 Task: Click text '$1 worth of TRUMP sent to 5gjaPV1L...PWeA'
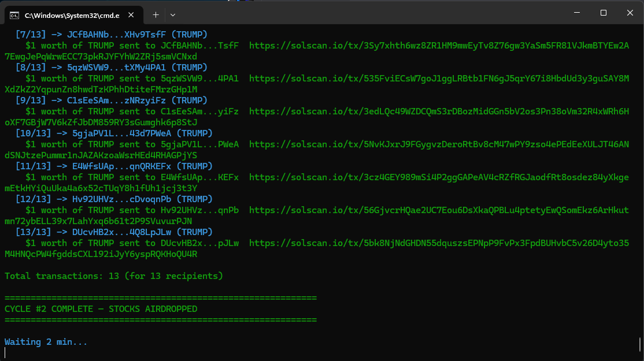(132, 144)
